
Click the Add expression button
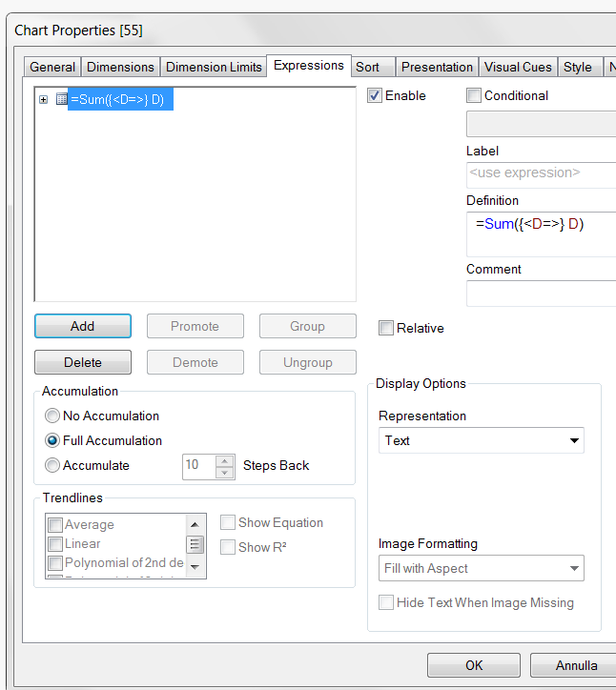click(83, 326)
